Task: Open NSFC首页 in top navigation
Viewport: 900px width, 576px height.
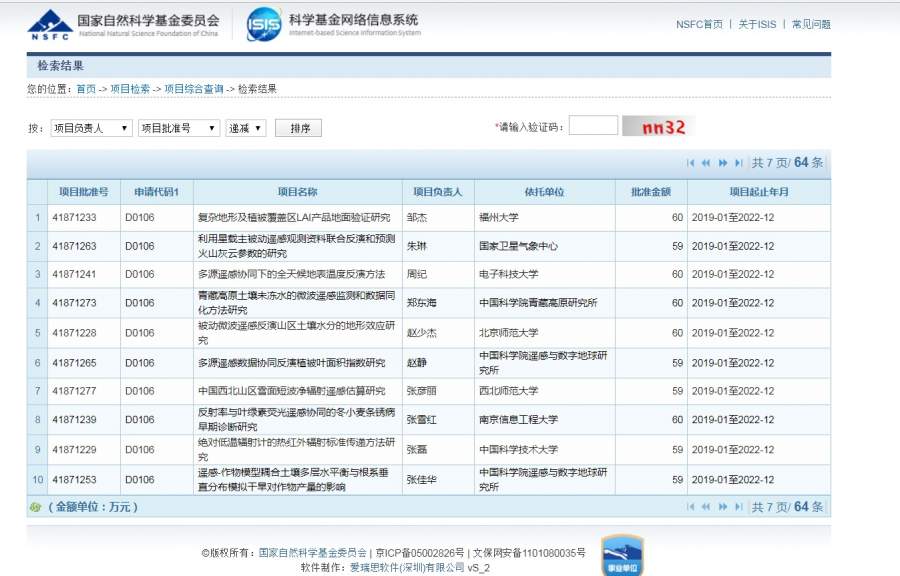Action: 699,24
